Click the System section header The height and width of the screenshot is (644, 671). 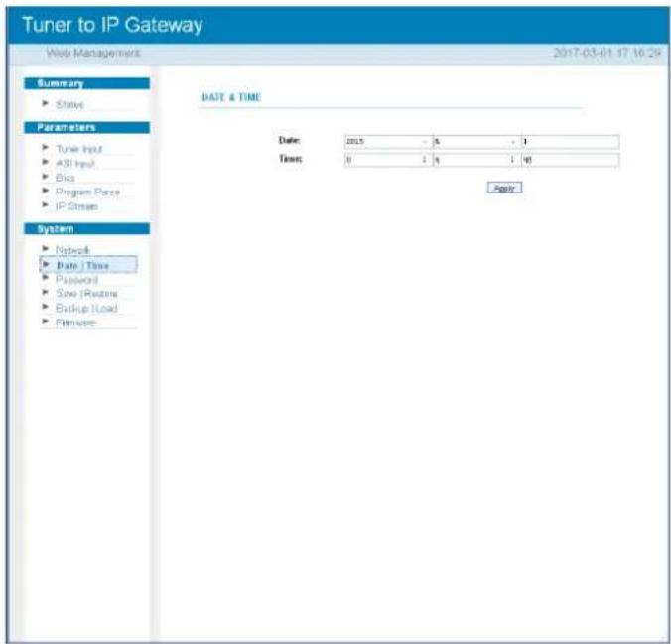87,229
